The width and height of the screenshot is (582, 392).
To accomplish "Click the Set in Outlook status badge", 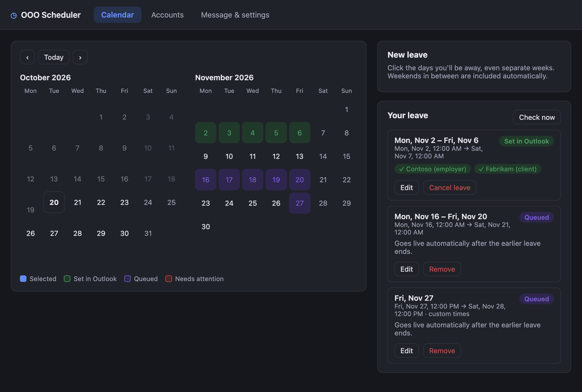I will (526, 141).
